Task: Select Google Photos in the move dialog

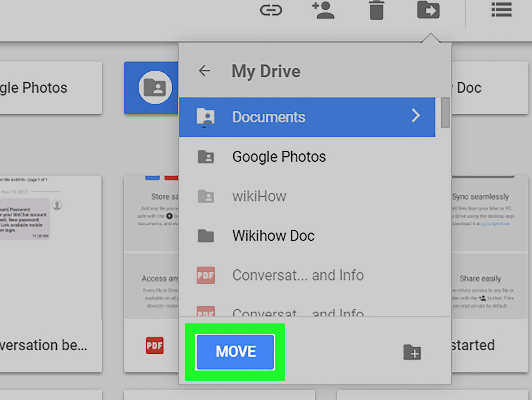Action: tap(307, 157)
